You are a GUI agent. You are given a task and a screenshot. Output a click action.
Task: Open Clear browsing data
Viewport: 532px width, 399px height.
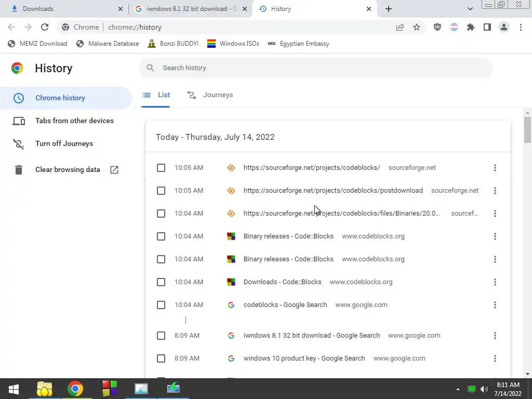68,170
